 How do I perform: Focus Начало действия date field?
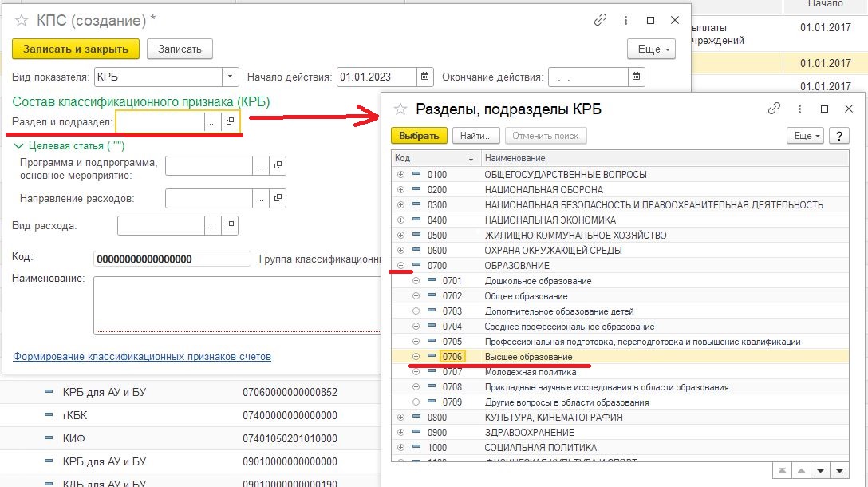point(377,77)
